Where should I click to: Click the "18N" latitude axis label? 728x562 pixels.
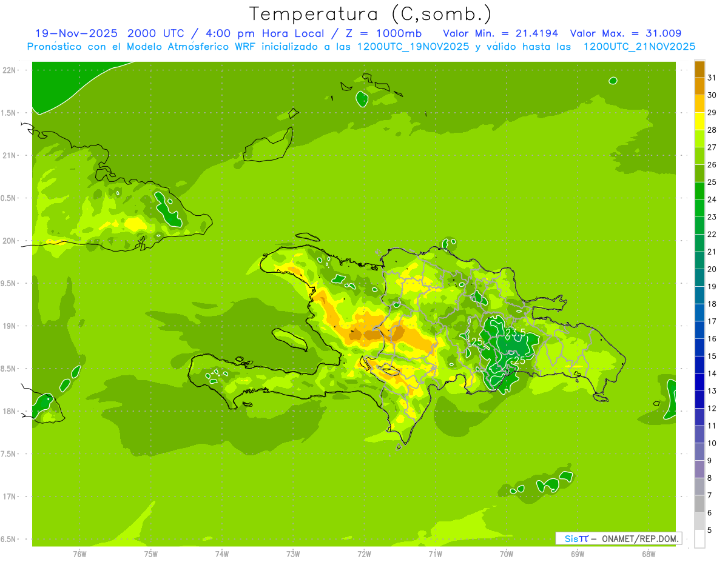pos(9,411)
